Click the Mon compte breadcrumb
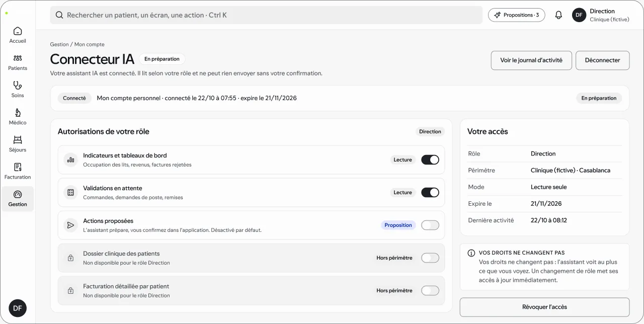Image resolution: width=644 pixels, height=324 pixels. pyautogui.click(x=90, y=45)
